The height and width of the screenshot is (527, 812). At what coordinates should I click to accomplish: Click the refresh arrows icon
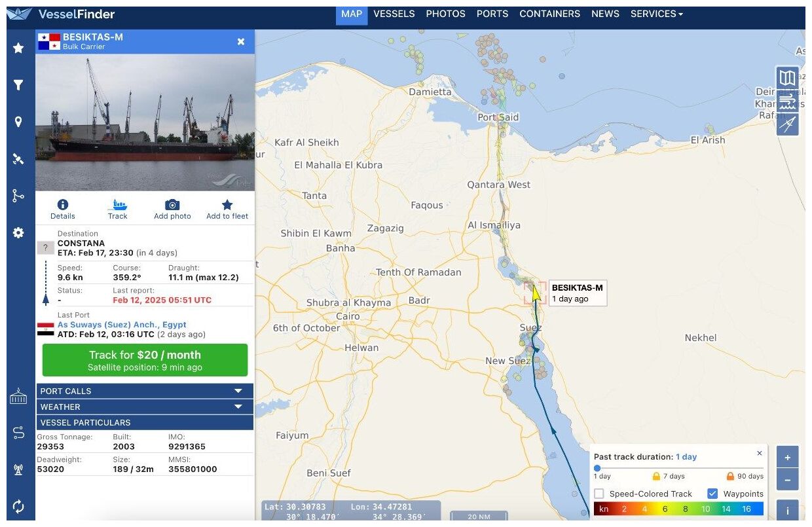[x=18, y=506]
